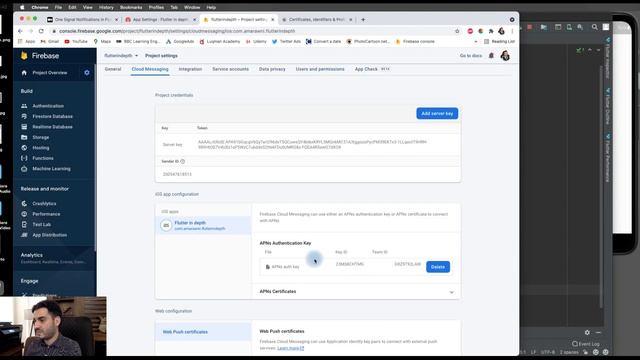Image resolution: width=640 pixels, height=360 pixels.
Task: Click the server key token text
Action: pos(312,144)
